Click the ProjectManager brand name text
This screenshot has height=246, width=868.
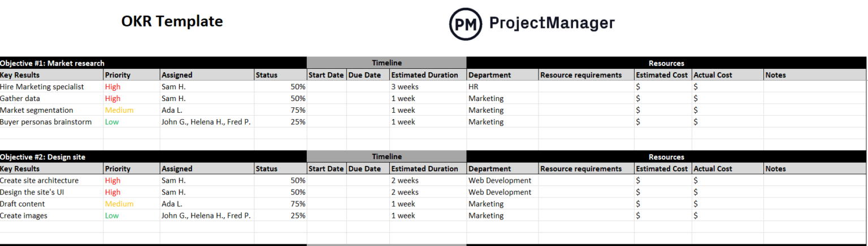[551, 23]
